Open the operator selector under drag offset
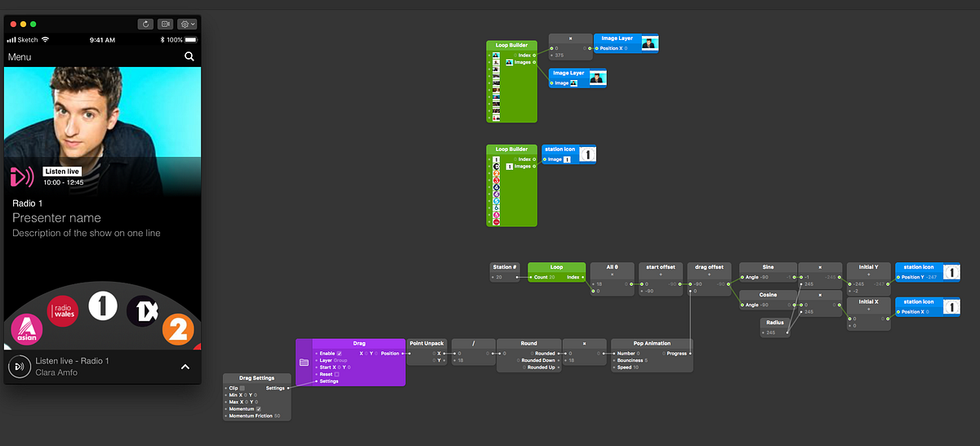Image resolution: width=980 pixels, height=446 pixels. pos(709,274)
